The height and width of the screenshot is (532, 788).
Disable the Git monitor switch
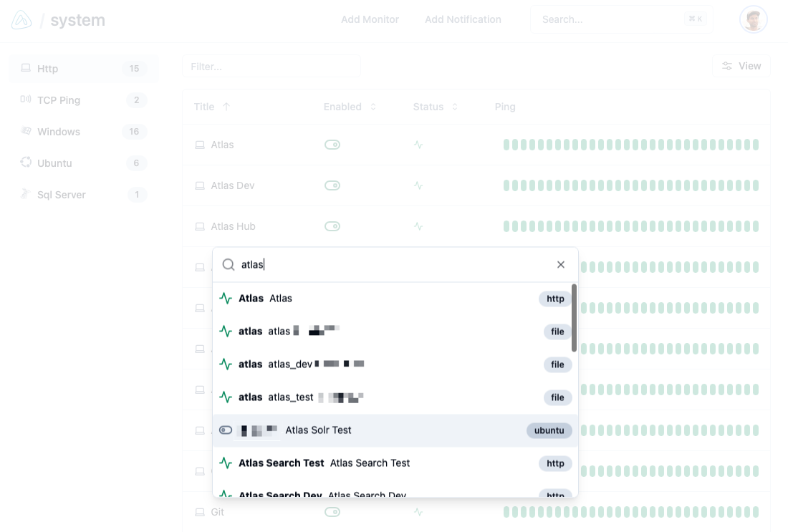(332, 512)
